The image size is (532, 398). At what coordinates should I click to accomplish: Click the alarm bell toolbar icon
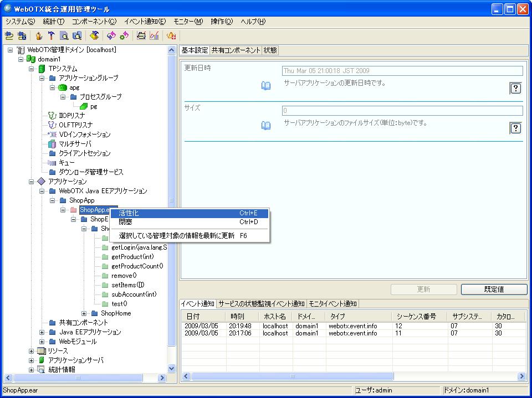[171, 36]
